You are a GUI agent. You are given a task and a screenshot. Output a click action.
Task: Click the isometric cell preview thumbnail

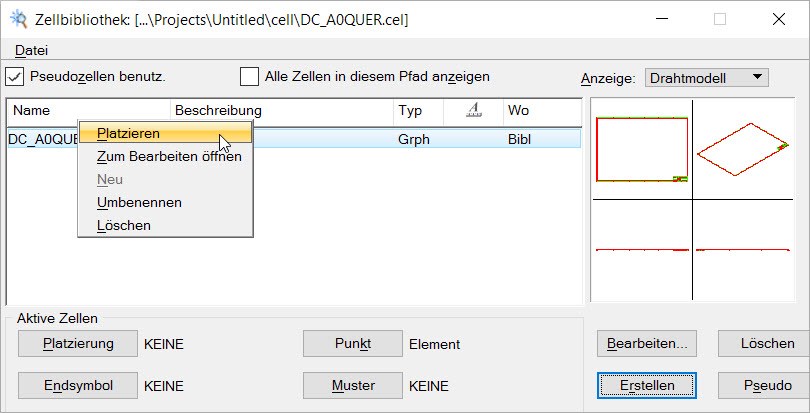click(x=743, y=150)
